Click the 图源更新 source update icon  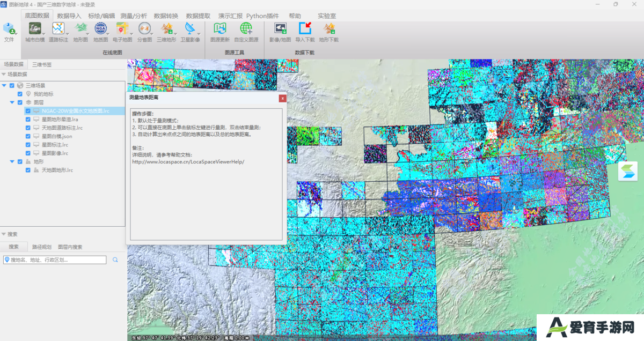click(x=219, y=28)
